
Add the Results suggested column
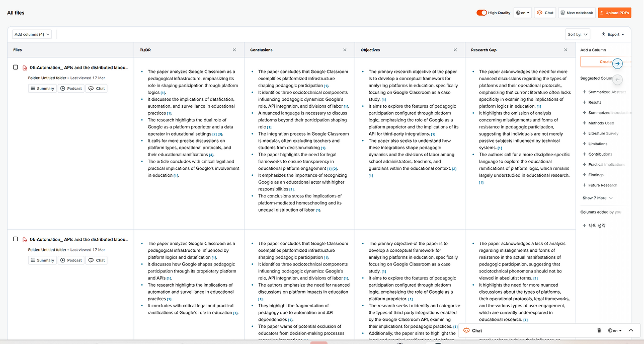pyautogui.click(x=592, y=102)
